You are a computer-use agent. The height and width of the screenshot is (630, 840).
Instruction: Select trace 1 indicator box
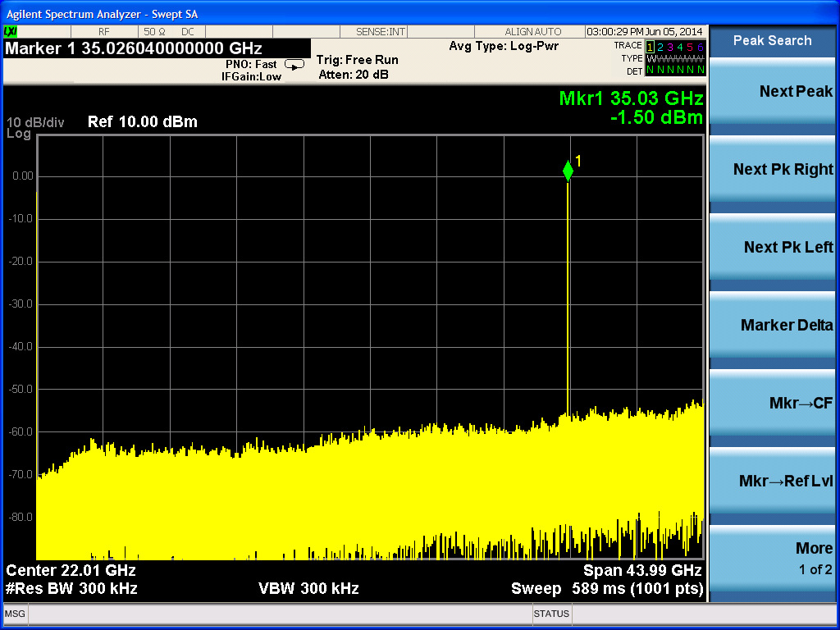(651, 47)
